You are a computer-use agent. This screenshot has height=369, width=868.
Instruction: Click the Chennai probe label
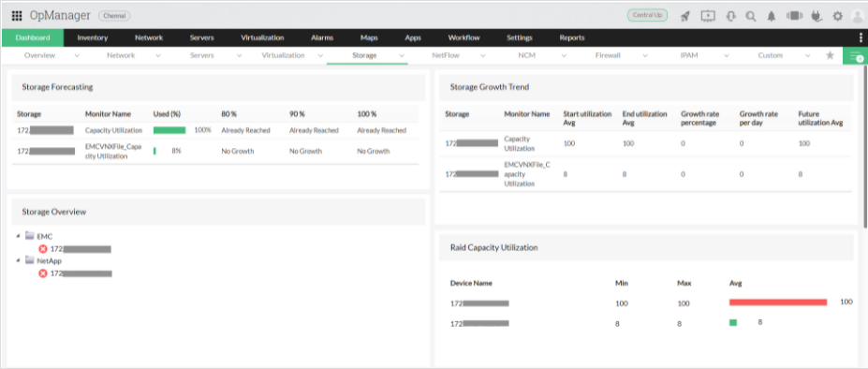click(x=114, y=16)
